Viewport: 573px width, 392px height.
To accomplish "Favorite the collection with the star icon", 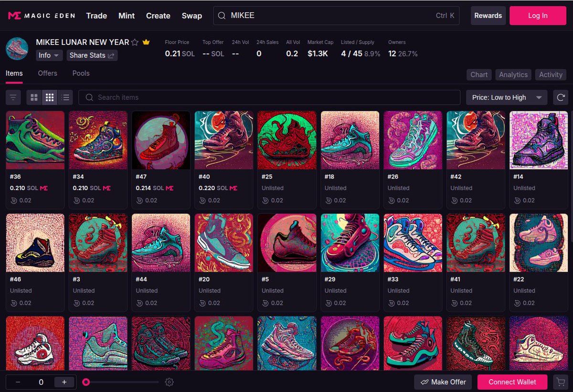I will [x=135, y=42].
